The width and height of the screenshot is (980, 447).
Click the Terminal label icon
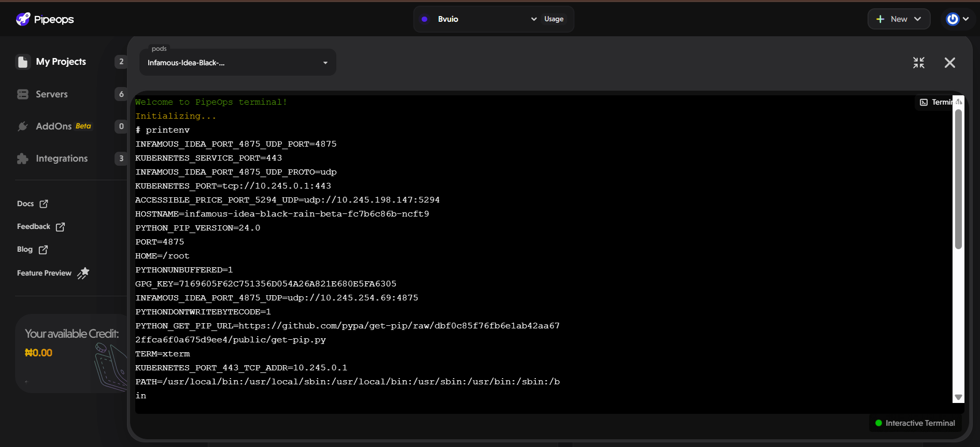coord(924,102)
